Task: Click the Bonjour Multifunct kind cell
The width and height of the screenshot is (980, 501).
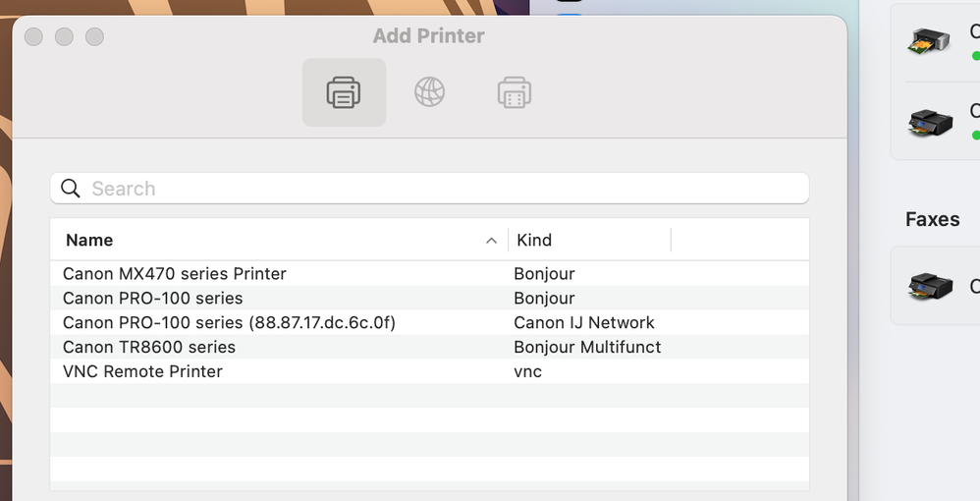Action: pyautogui.click(x=587, y=347)
